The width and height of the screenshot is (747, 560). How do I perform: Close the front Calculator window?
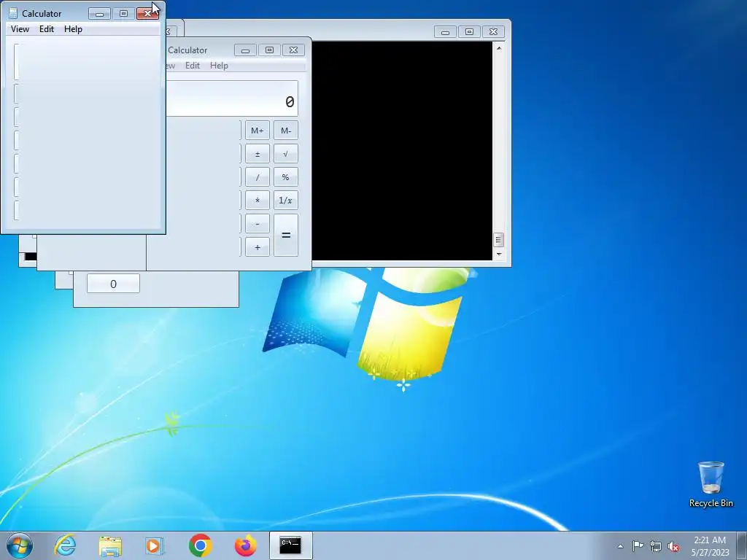147,13
